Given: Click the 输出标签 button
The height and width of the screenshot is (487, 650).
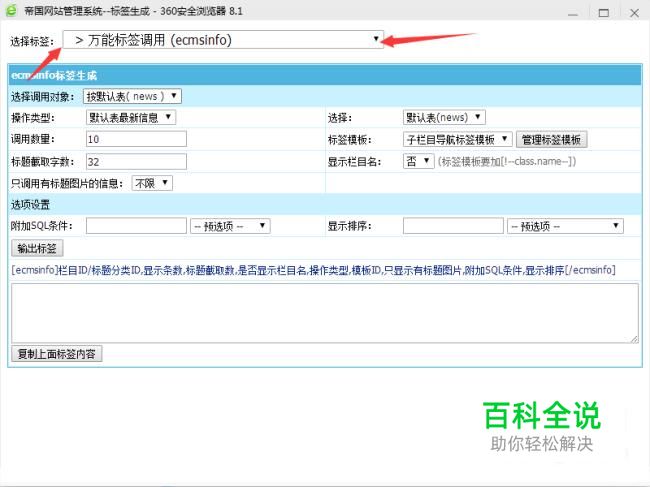Looking at the screenshot, I should pos(37,248).
